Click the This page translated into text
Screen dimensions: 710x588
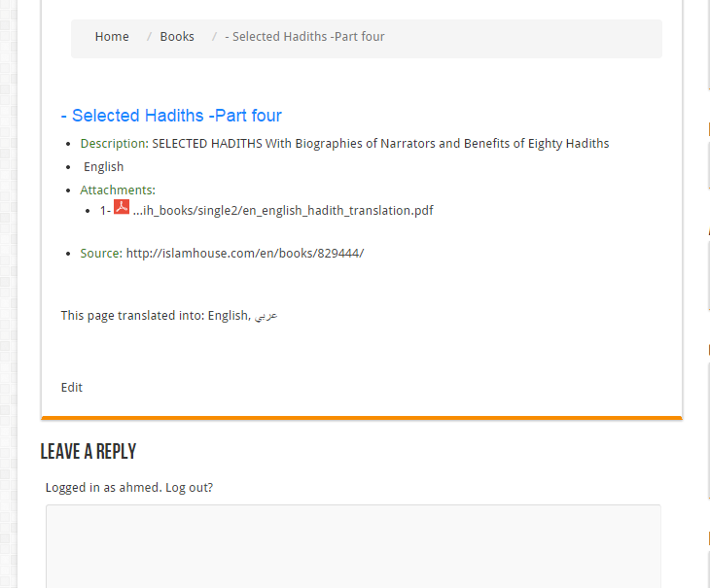tap(132, 315)
